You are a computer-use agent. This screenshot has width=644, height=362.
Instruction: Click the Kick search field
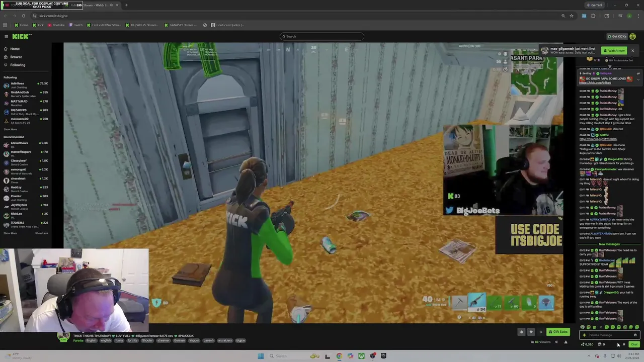pyautogui.click(x=322, y=36)
